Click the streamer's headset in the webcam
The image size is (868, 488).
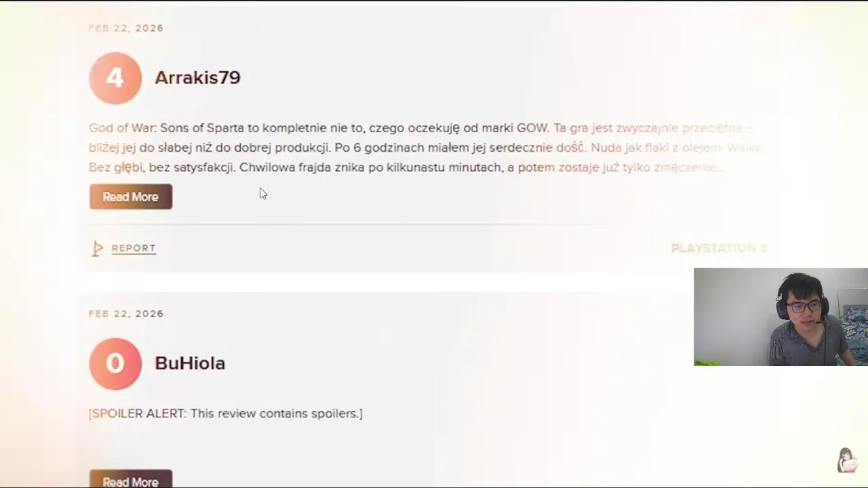[x=782, y=307]
